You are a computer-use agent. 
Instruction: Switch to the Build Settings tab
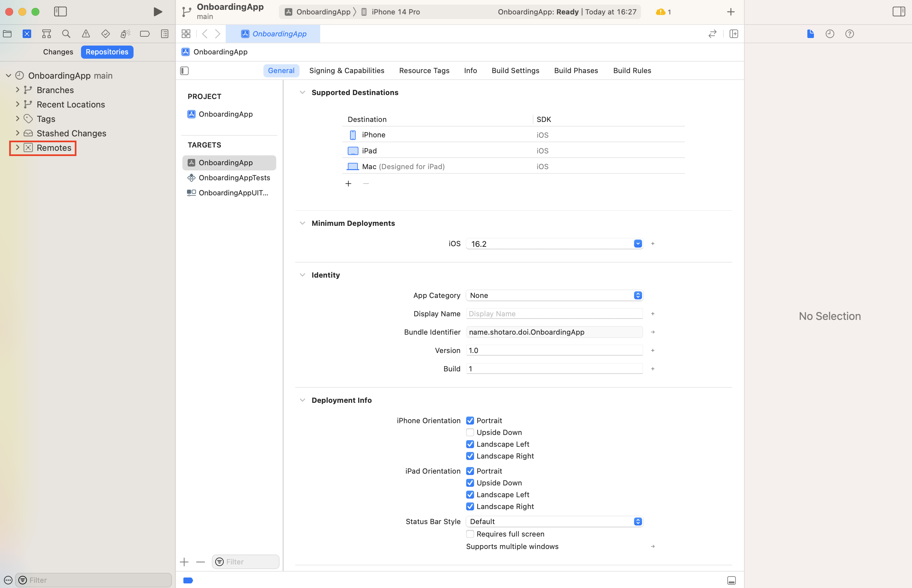click(515, 70)
